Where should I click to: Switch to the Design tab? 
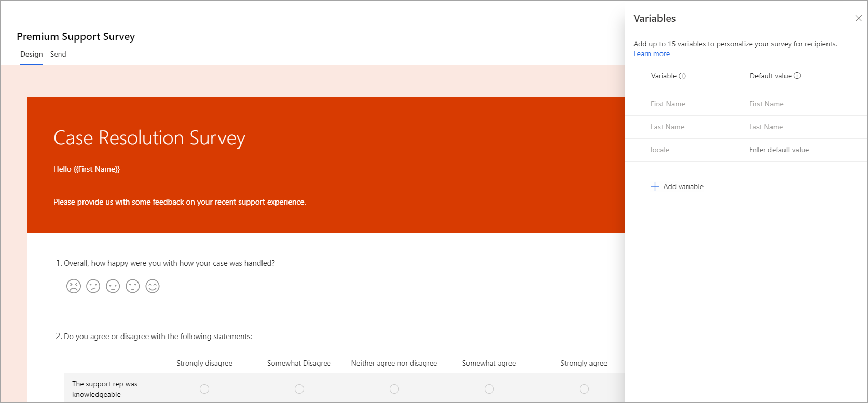click(32, 54)
